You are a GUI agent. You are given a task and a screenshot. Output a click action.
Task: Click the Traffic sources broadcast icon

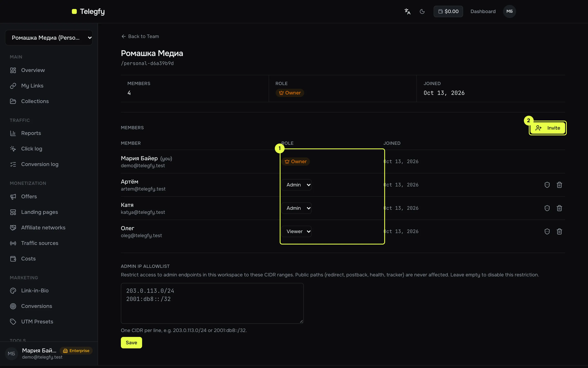13,243
